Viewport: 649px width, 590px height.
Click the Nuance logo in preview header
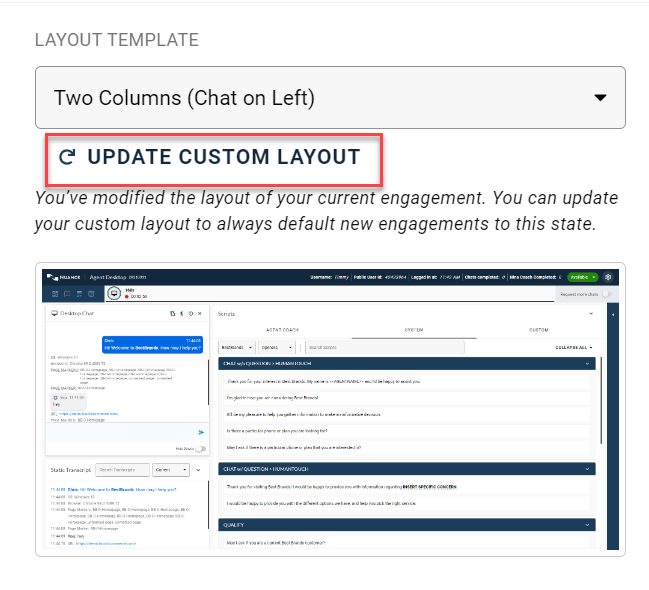tap(63, 277)
